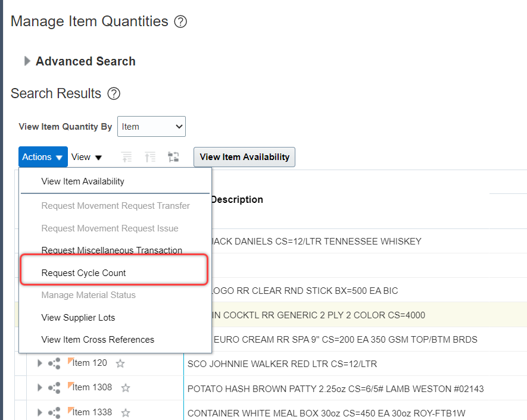Click the View Item Availability button

[x=244, y=156]
